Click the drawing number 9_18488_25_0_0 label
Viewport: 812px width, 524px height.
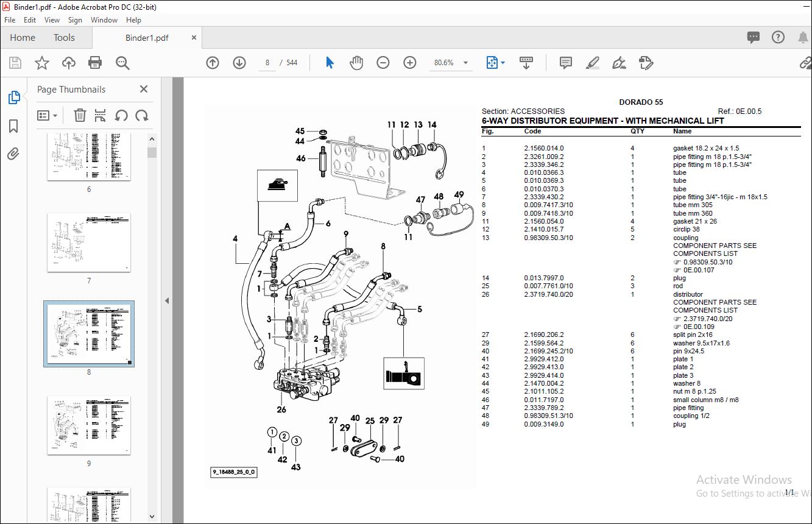[x=234, y=472]
